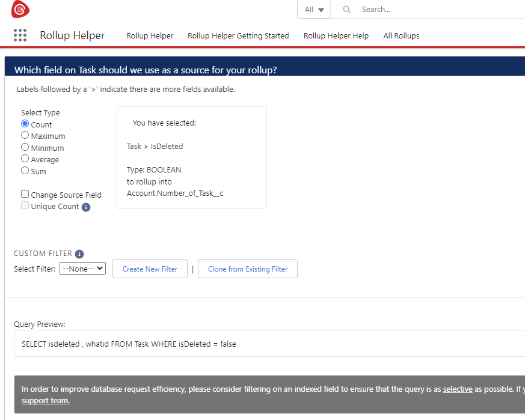Select the Minimum radio button
Image resolution: width=525 pixels, height=420 pixels.
click(x=25, y=147)
